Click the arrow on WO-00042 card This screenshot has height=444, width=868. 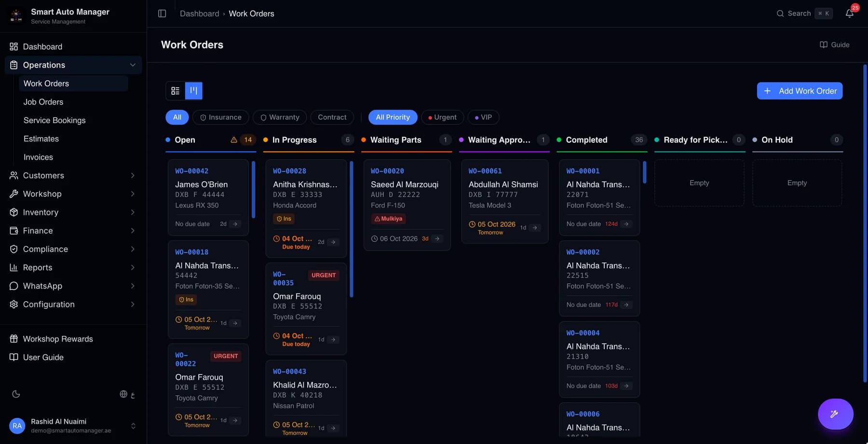pyautogui.click(x=235, y=224)
